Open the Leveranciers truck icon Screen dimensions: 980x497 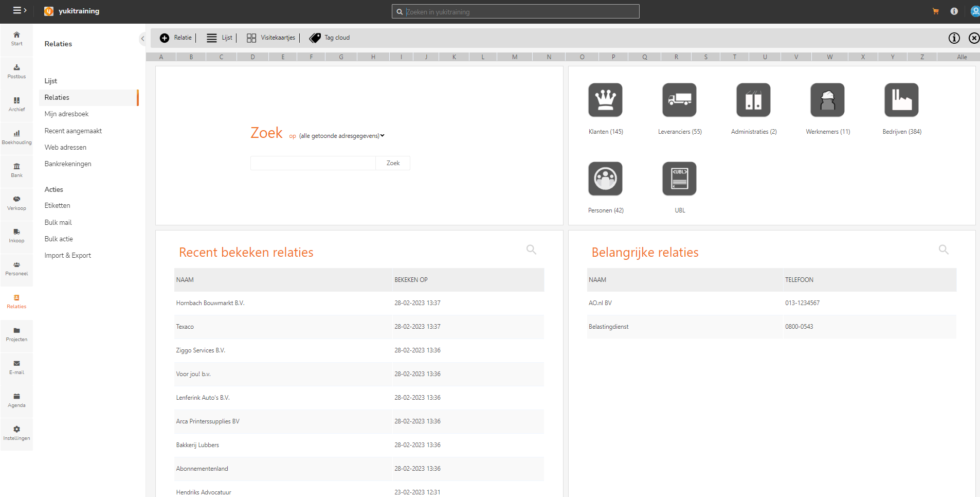click(679, 100)
